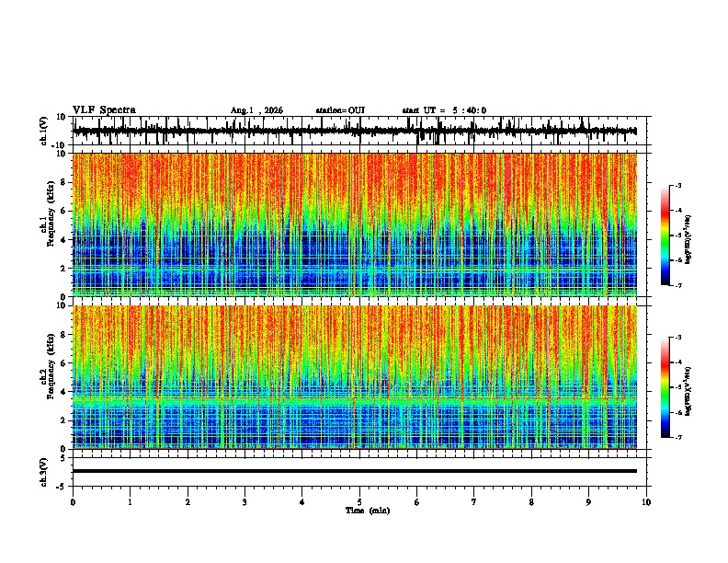Select the date text 'Aug.1 , 2026'
Screen dimensions: 728x563
256,110
